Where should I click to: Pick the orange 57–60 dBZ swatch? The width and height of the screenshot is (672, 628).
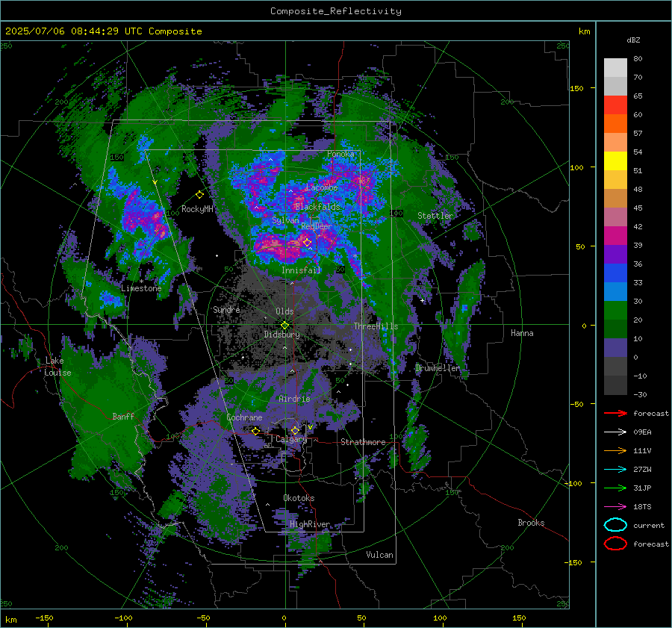pyautogui.click(x=615, y=124)
